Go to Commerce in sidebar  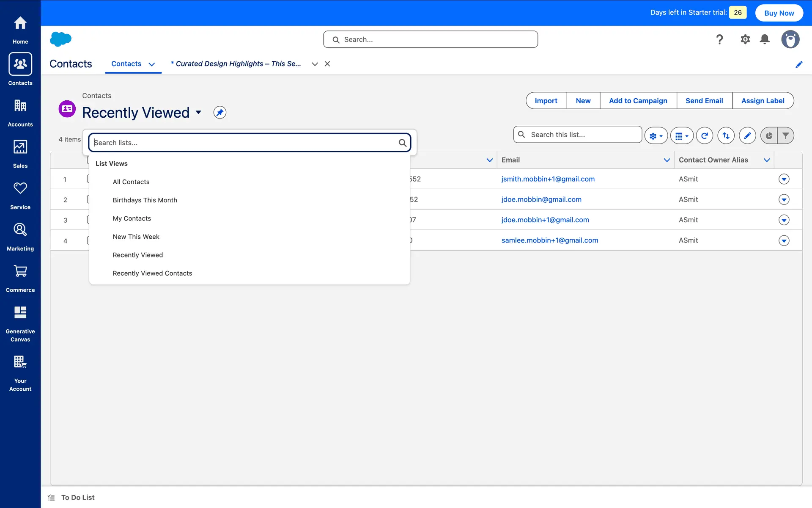pos(20,278)
